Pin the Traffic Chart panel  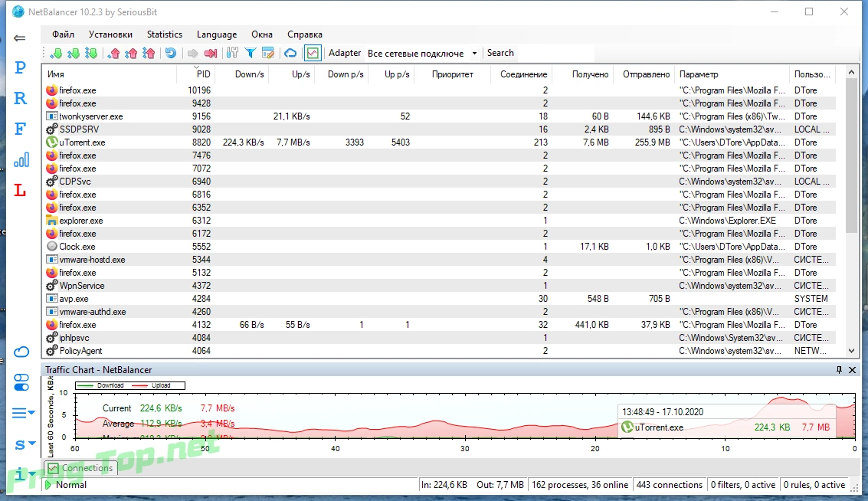click(x=839, y=370)
